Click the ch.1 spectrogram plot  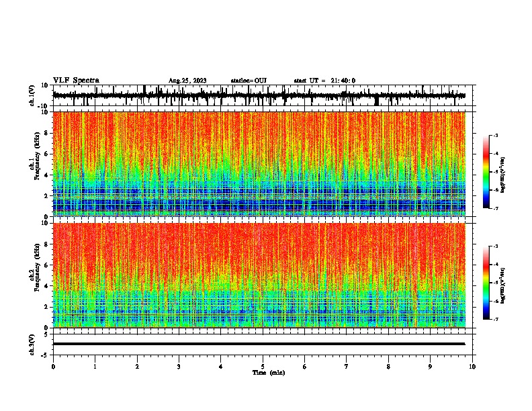[259, 164]
